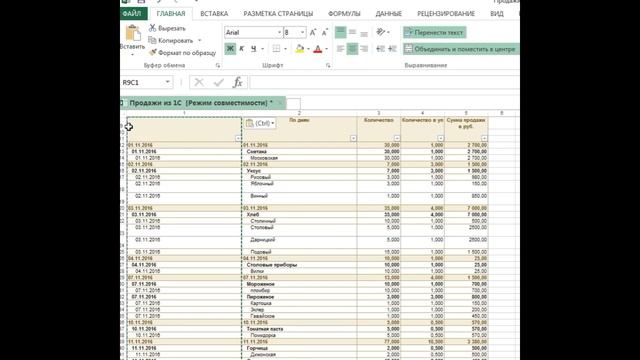
Task: Open Font group dialog launcher
Action: tap(328, 65)
